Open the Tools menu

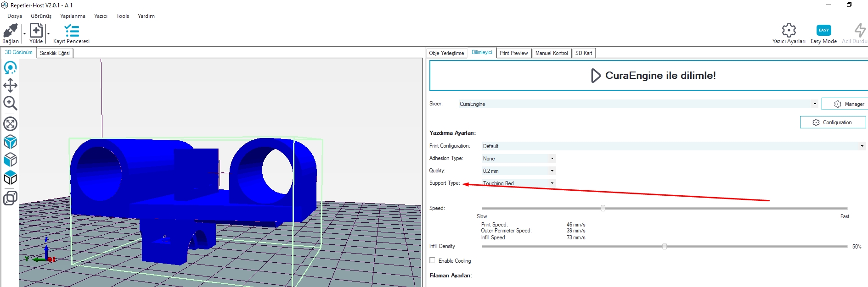point(123,16)
